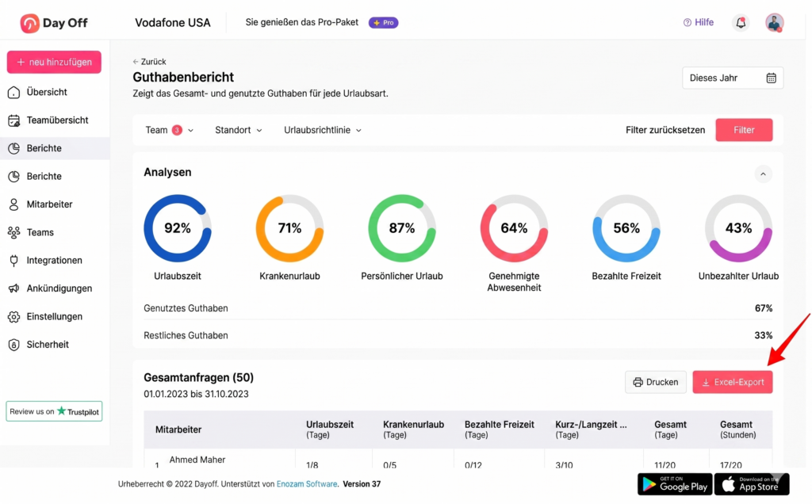Screen dimensions: 812x504
Task: Expand the Standort filter dropdown
Action: tap(238, 130)
